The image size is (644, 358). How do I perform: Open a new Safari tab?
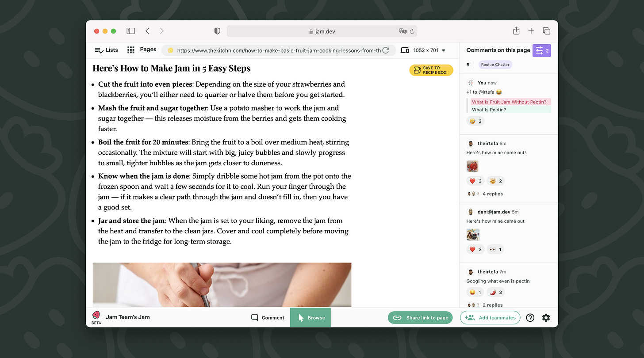pyautogui.click(x=531, y=31)
